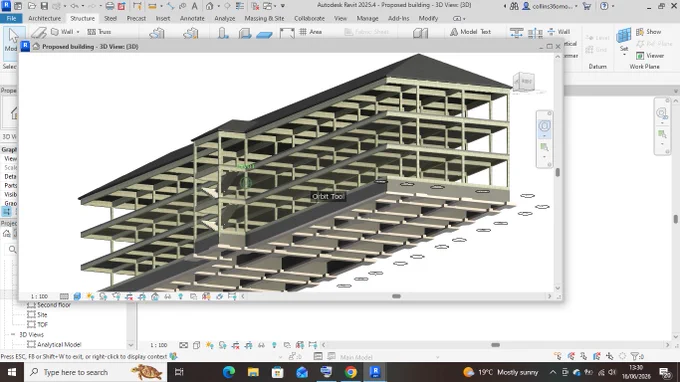Open the view scale 1:100 in 3D view
The image size is (680, 382).
pos(39,297)
